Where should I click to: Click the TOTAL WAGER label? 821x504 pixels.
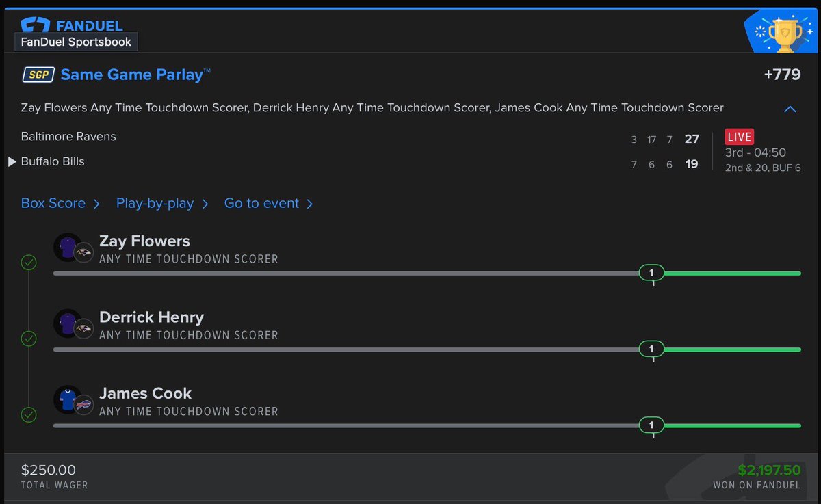[x=54, y=485]
